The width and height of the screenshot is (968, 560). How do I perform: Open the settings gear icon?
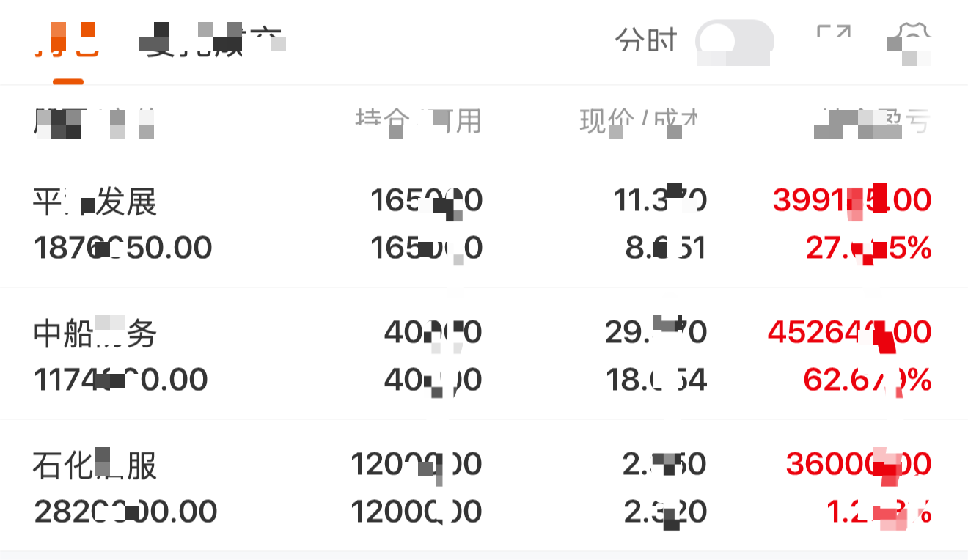pyautogui.click(x=911, y=40)
